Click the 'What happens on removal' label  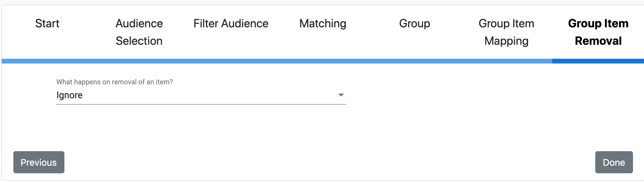[x=115, y=82]
